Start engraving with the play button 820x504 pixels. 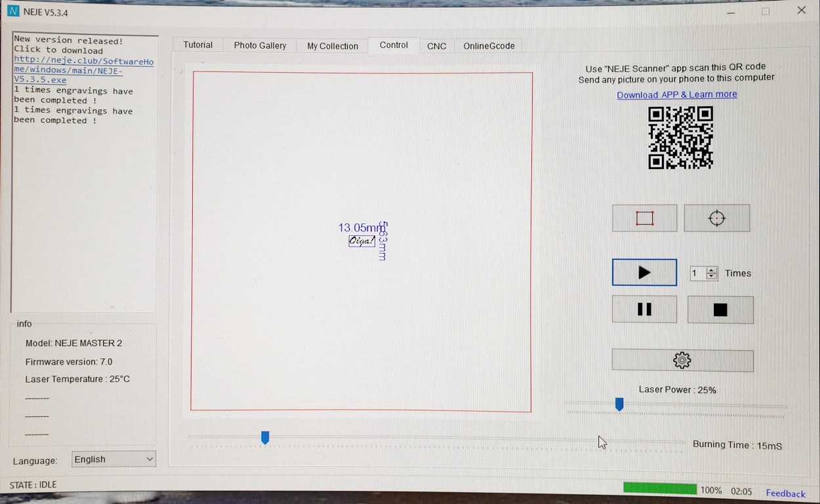click(x=644, y=273)
